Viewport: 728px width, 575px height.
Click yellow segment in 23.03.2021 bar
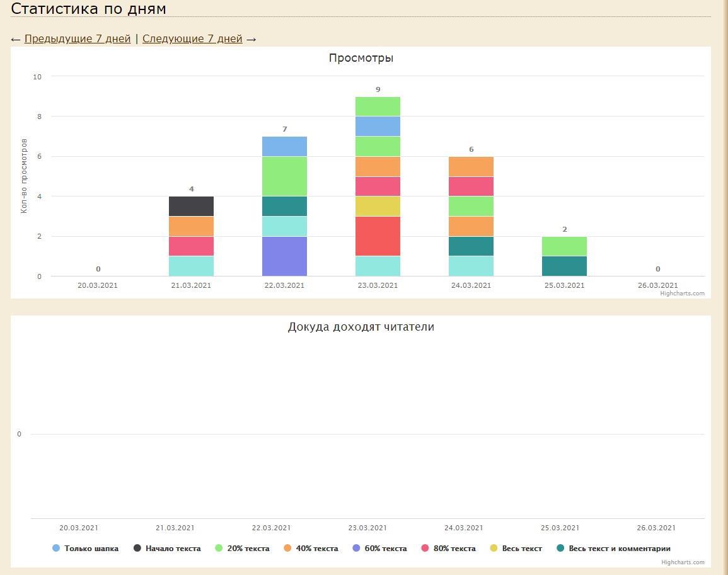(378, 206)
